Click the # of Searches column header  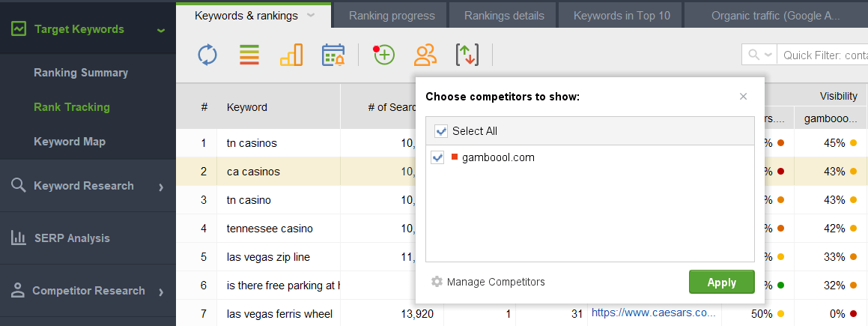pos(392,107)
